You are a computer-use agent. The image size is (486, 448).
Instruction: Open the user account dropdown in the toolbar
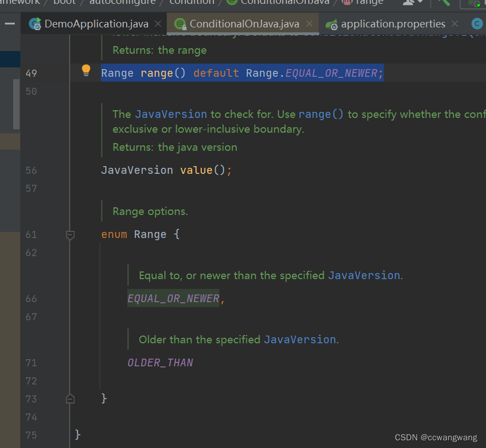tap(413, 3)
